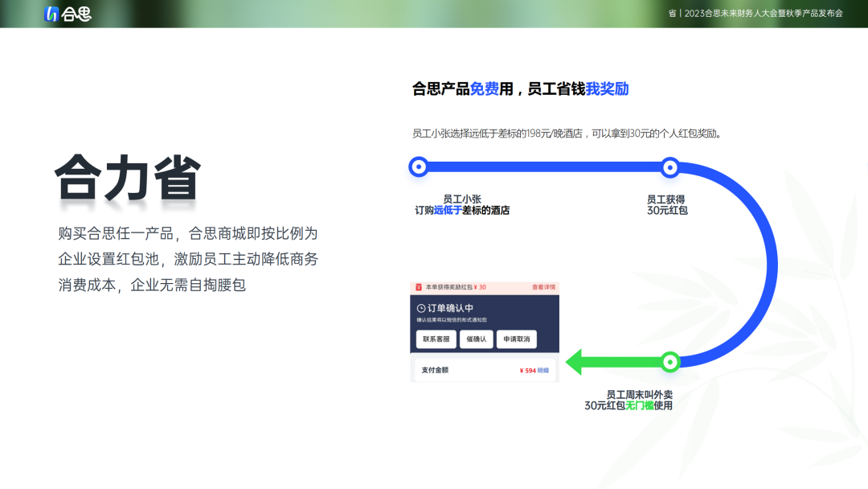Click the first blue node above 员工小张
The width and height of the screenshot is (868, 489).
pos(419,166)
